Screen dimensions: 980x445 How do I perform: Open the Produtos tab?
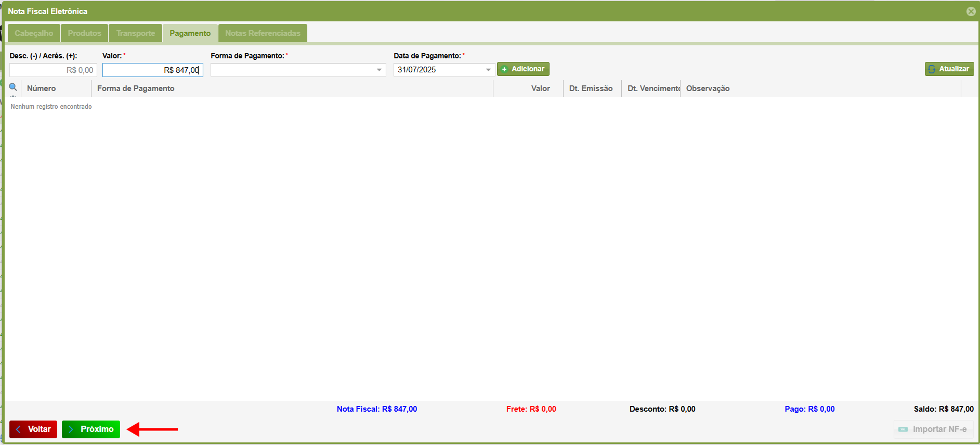[x=84, y=33]
